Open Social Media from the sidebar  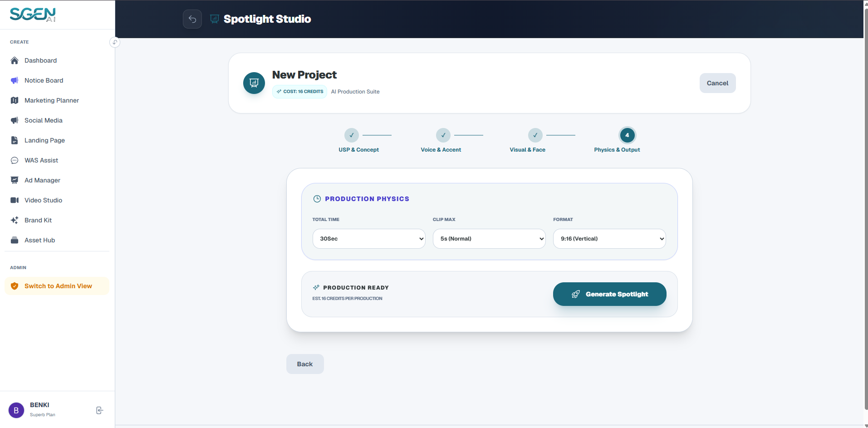tap(57, 120)
